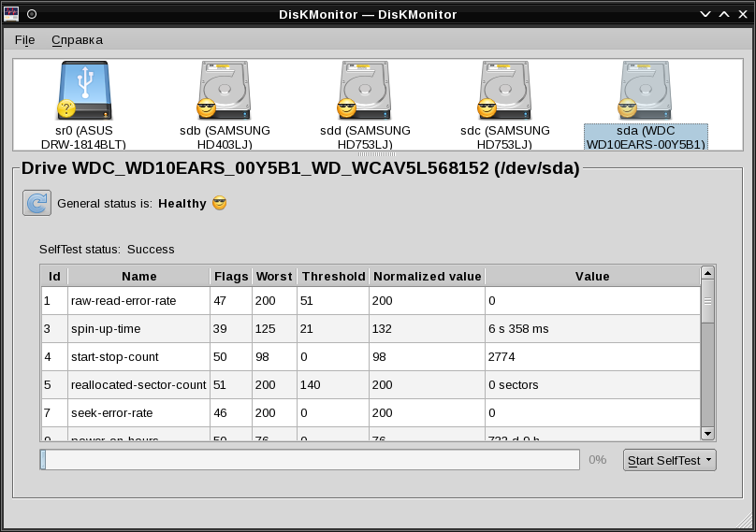756x532 pixels.
Task: Sort table by Normalized value column
Action: click(427, 276)
